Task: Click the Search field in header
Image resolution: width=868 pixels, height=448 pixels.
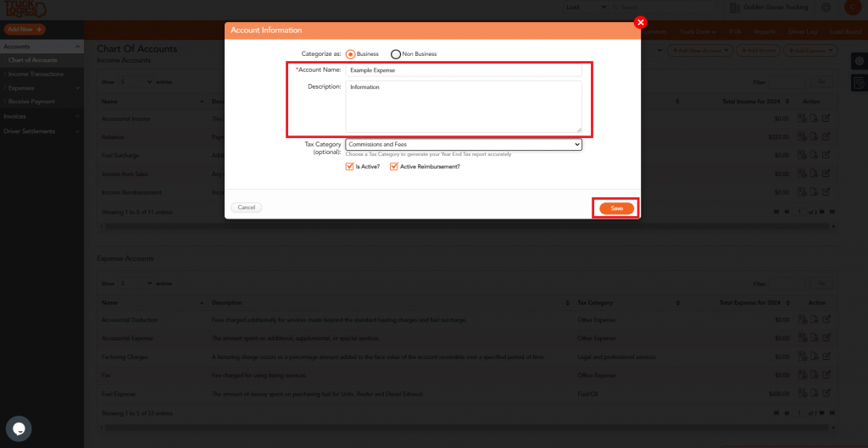Action: click(x=665, y=7)
